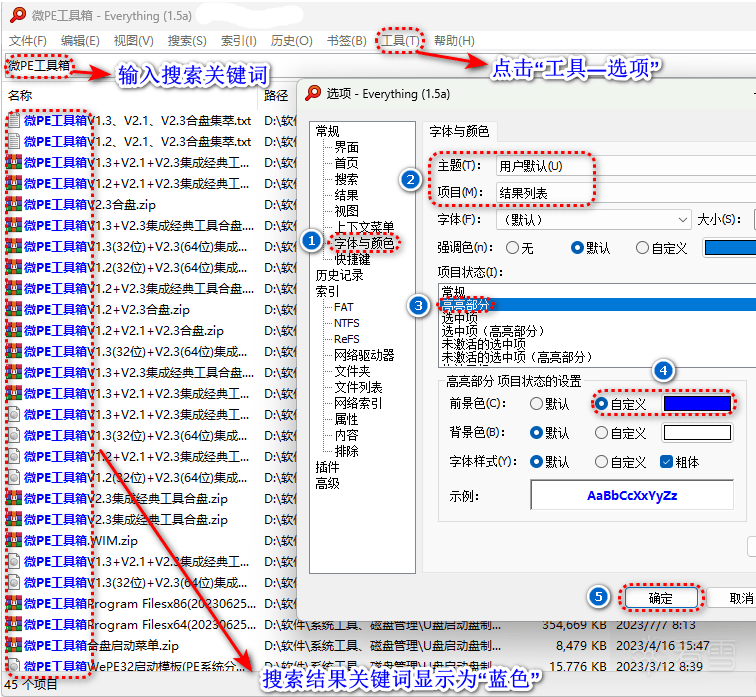
Task: Click the 确定 button
Action: [660, 598]
